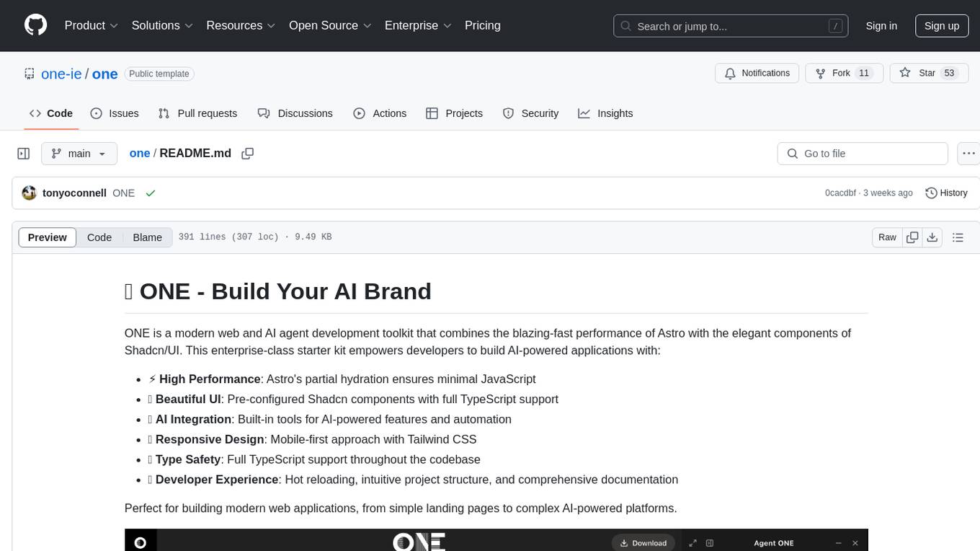This screenshot has height=551, width=980.
Task: Open tonyoconnell author link
Action: coord(75,193)
